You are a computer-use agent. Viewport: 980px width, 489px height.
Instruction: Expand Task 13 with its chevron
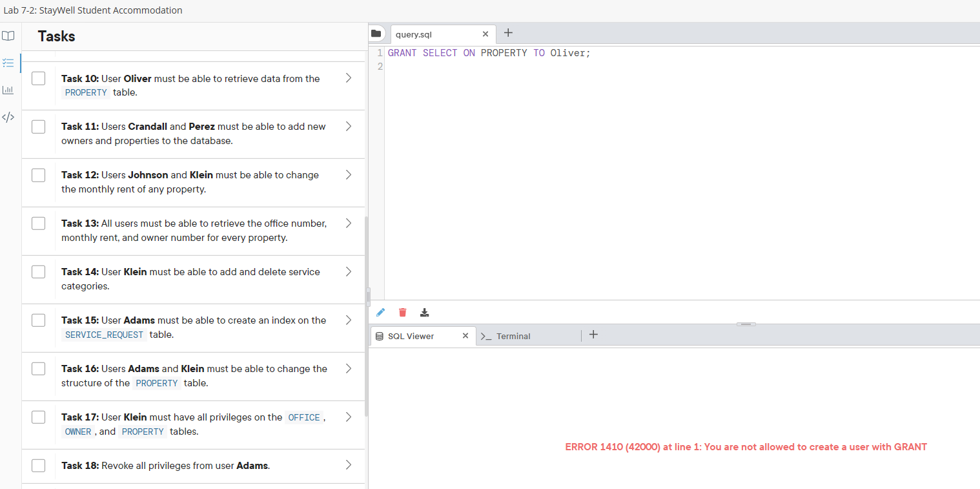349,224
